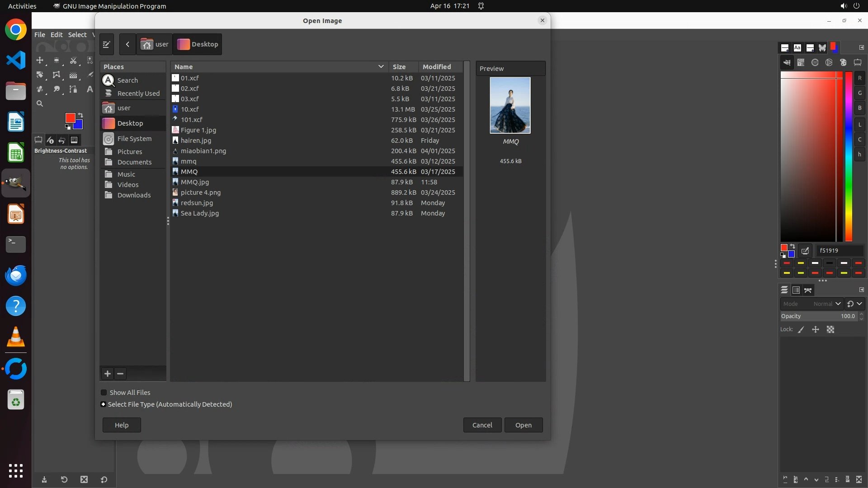Click the red foreground color swatch
The width and height of the screenshot is (868, 488).
click(70, 118)
